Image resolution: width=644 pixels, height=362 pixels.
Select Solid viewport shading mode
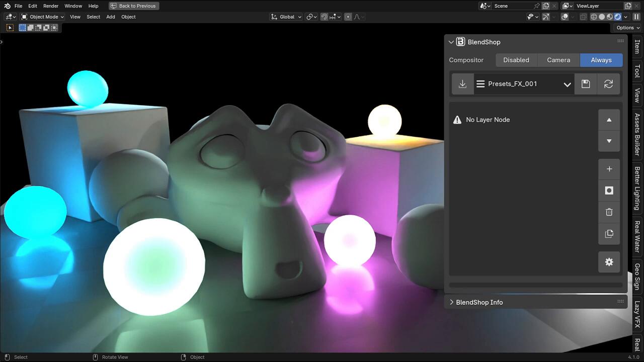[x=602, y=17]
